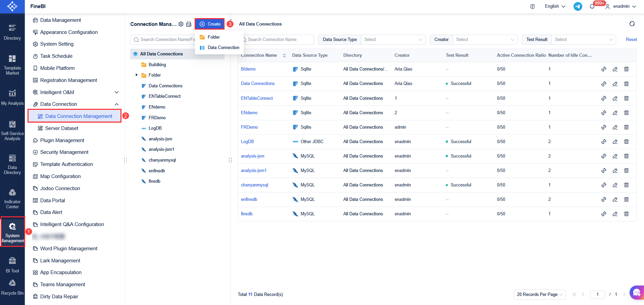
Task: Focus the tree search connection field
Action: pyautogui.click(x=163, y=40)
